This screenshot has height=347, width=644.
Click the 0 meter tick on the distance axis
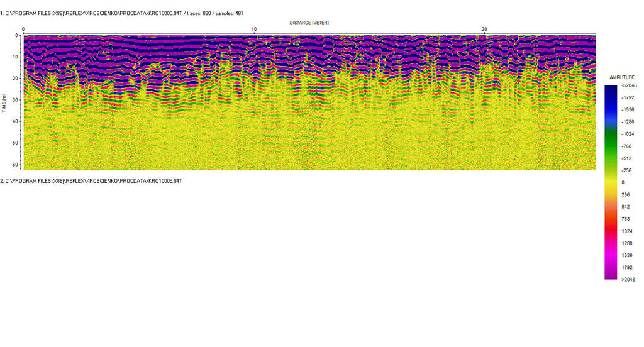point(23,30)
